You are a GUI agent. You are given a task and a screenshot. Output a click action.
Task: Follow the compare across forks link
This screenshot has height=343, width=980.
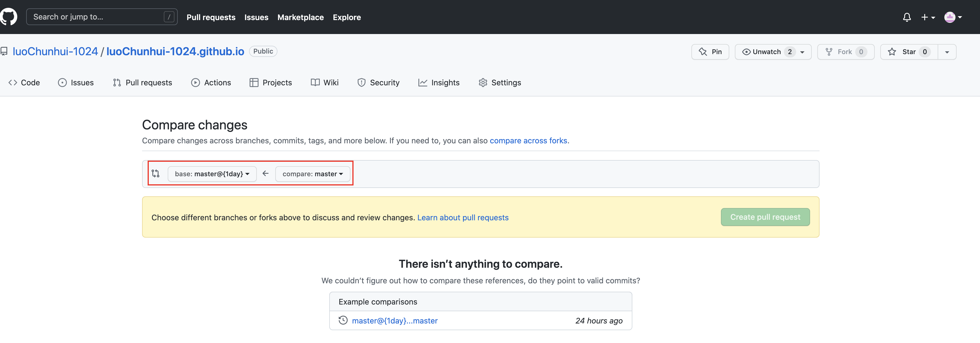point(528,141)
